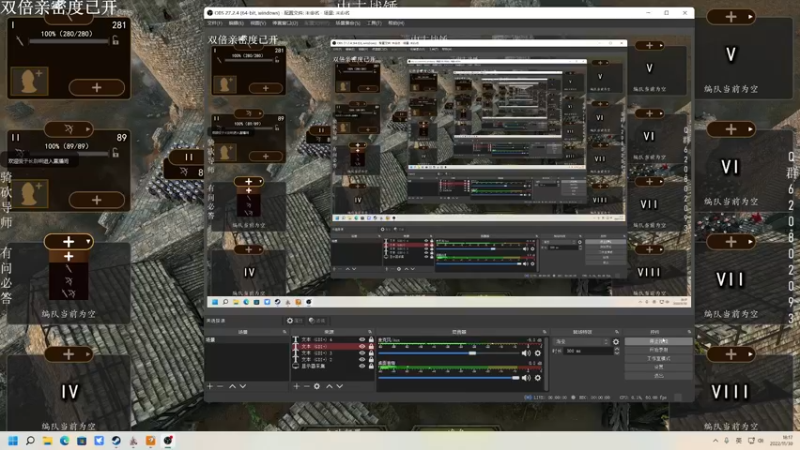The height and width of the screenshot is (450, 800).
Task: Expand formation III type dropdown arrow
Action: 88,241
